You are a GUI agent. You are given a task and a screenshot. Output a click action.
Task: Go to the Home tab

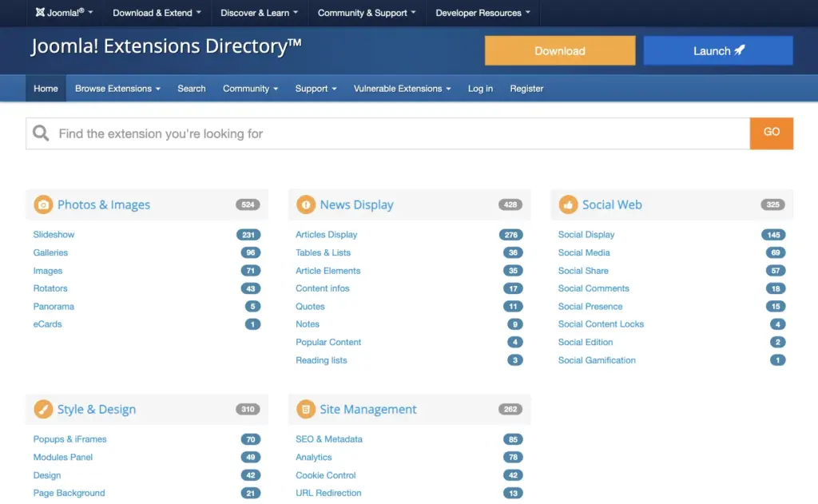(x=46, y=89)
